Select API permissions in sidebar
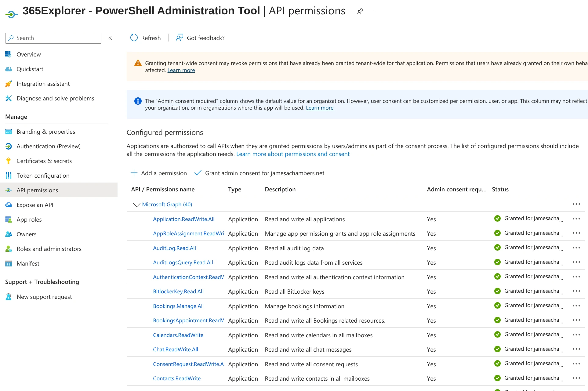The width and height of the screenshot is (588, 391). [x=59, y=190]
